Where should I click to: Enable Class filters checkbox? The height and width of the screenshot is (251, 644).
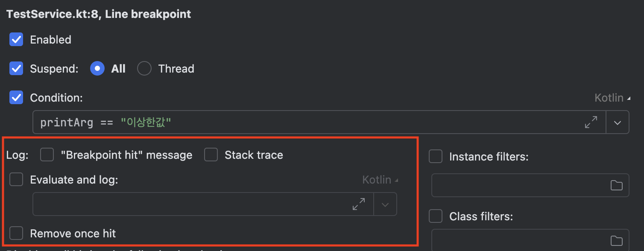click(x=436, y=216)
